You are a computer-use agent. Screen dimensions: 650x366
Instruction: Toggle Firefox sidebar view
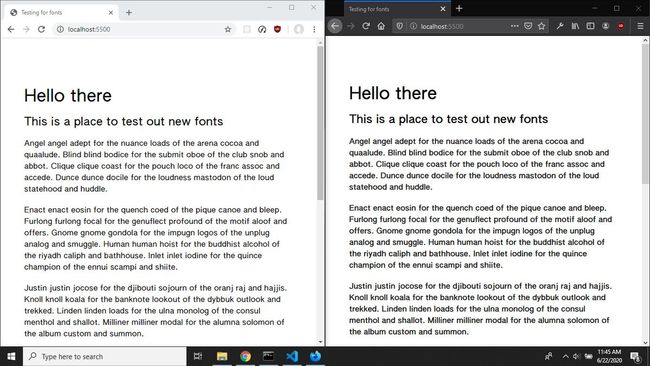coord(590,26)
